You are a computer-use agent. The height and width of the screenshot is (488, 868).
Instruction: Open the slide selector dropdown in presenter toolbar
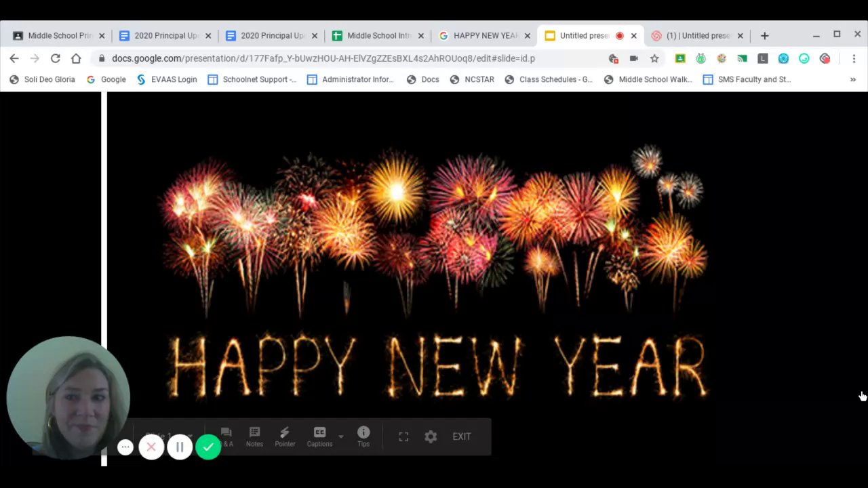coord(170,436)
